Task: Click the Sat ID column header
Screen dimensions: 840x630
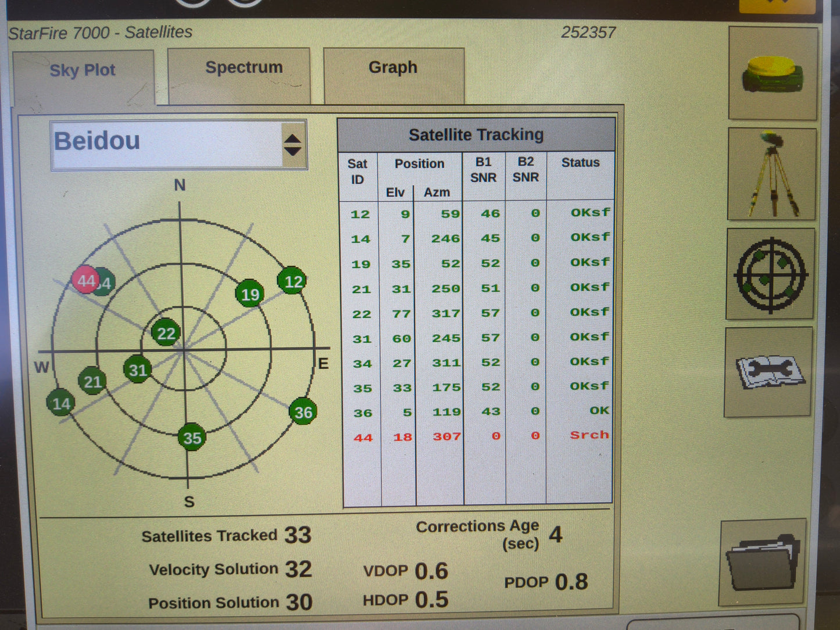Action: [358, 171]
